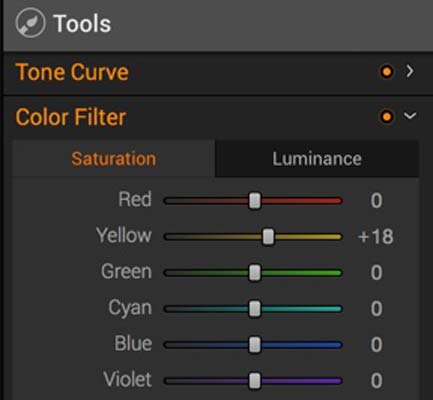Click the Red value field showing 0
Image resolution: width=433 pixels, height=400 pixels.
pyautogui.click(x=376, y=201)
